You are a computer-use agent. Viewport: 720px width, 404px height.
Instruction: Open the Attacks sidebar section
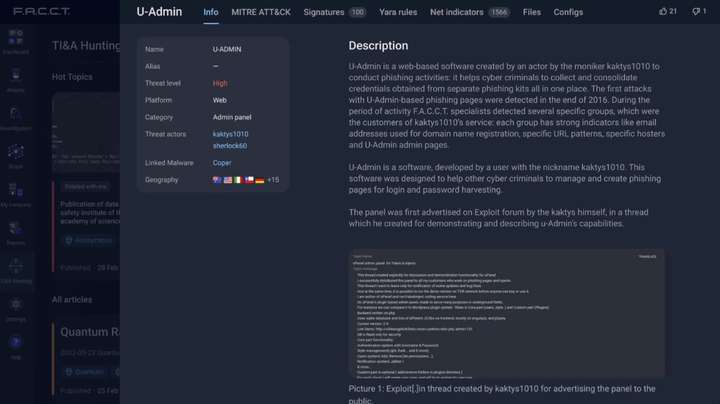point(16,80)
